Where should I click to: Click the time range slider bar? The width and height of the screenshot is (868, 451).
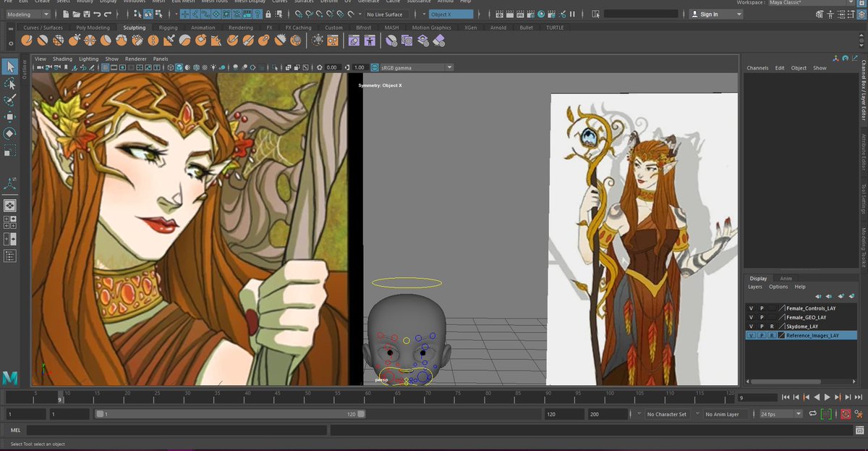230,414
